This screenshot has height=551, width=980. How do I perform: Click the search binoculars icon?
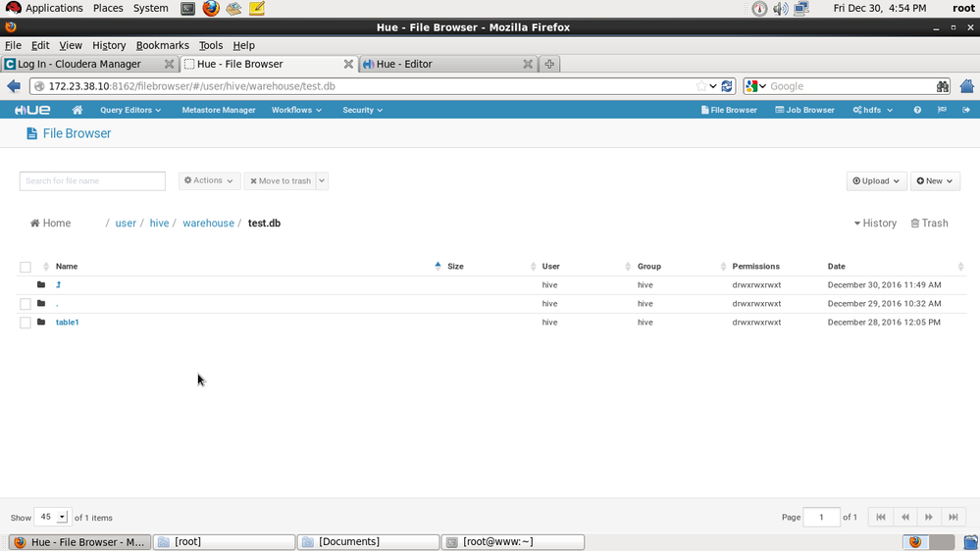point(942,86)
